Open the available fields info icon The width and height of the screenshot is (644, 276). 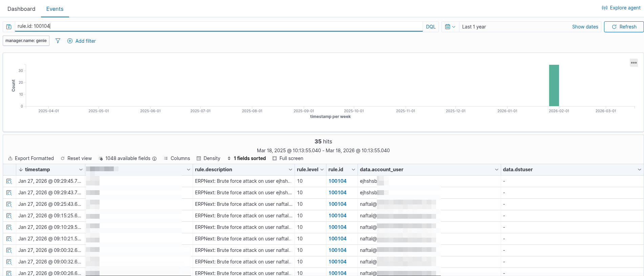click(x=154, y=159)
